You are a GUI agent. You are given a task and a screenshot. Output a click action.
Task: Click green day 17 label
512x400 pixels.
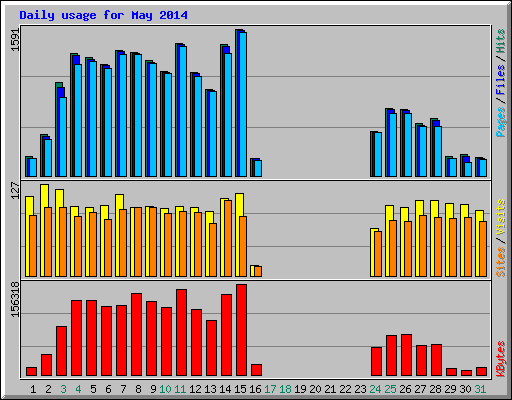coord(270,389)
